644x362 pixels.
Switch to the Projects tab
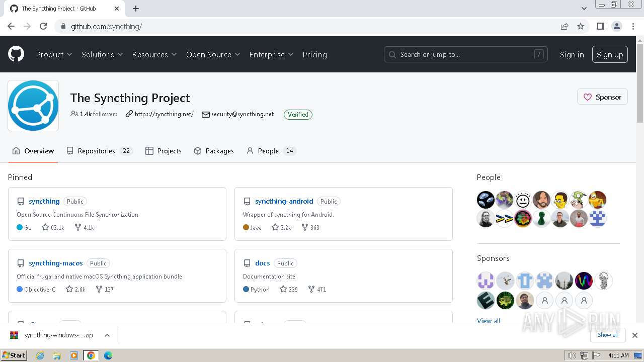(164, 151)
